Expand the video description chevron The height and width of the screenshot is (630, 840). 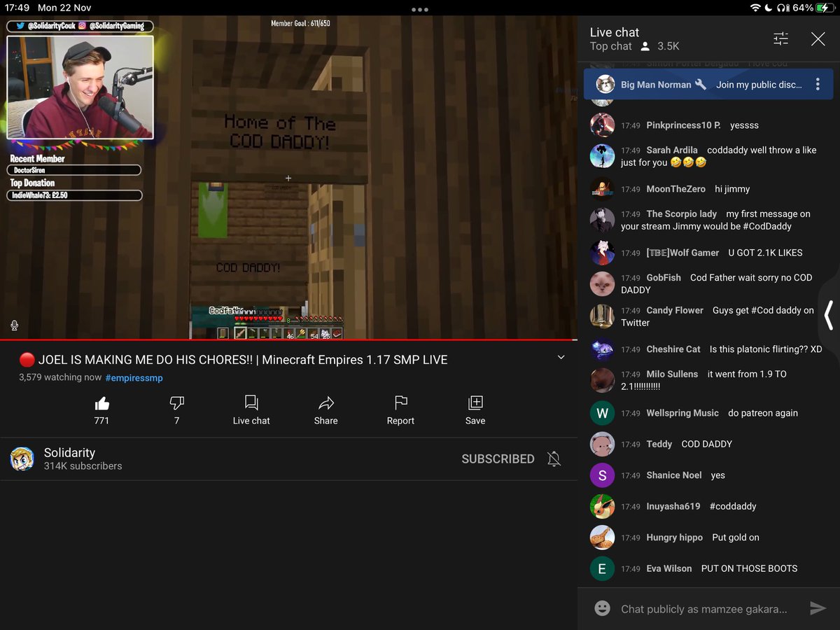[x=561, y=358]
